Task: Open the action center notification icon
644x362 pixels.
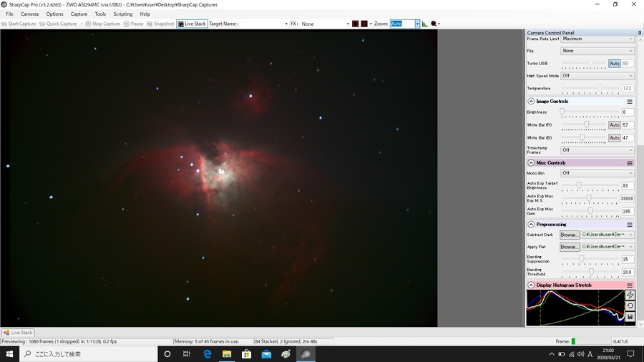Action: click(x=631, y=354)
